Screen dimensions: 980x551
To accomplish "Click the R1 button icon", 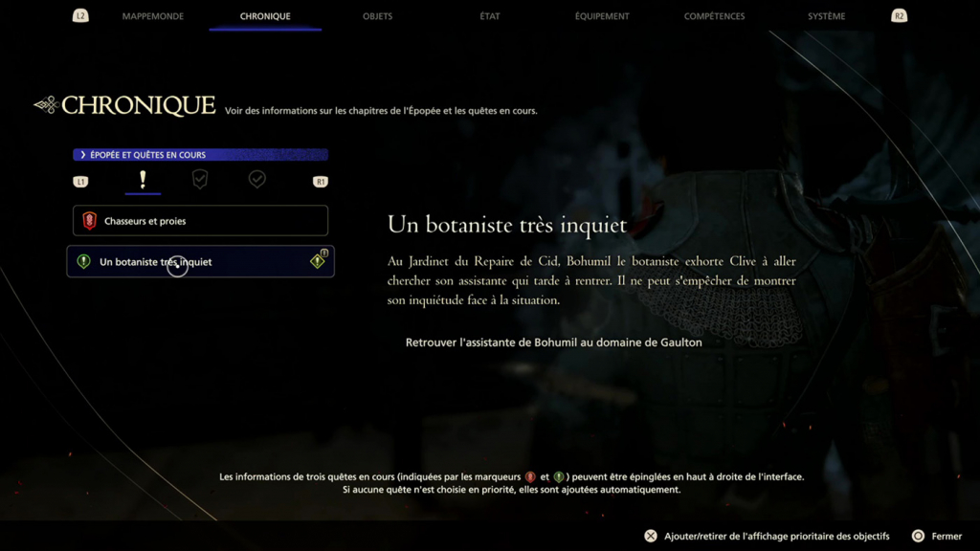I will coord(320,182).
